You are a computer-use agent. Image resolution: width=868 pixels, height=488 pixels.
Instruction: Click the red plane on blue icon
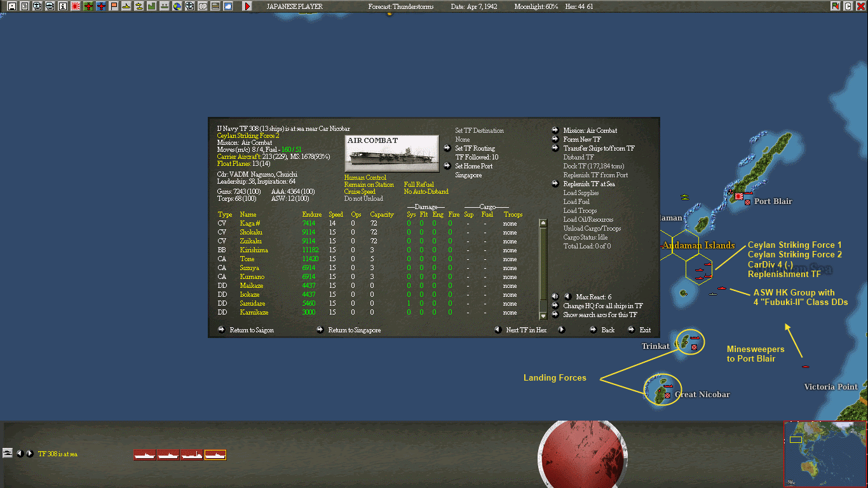101,6
